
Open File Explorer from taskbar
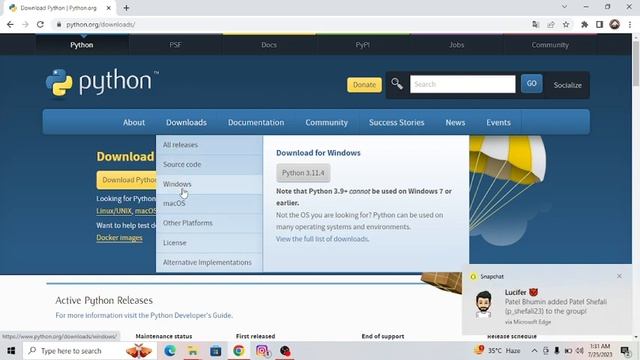(x=193, y=351)
